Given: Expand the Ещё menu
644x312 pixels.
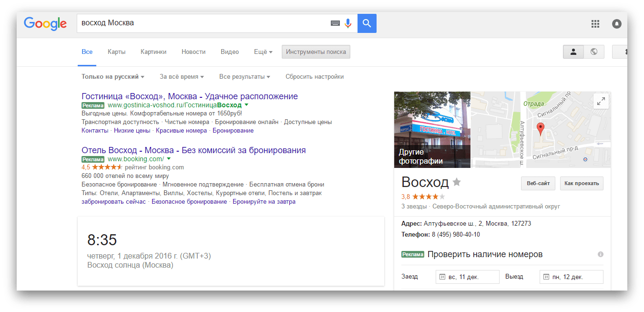Looking at the screenshot, I should (x=263, y=52).
